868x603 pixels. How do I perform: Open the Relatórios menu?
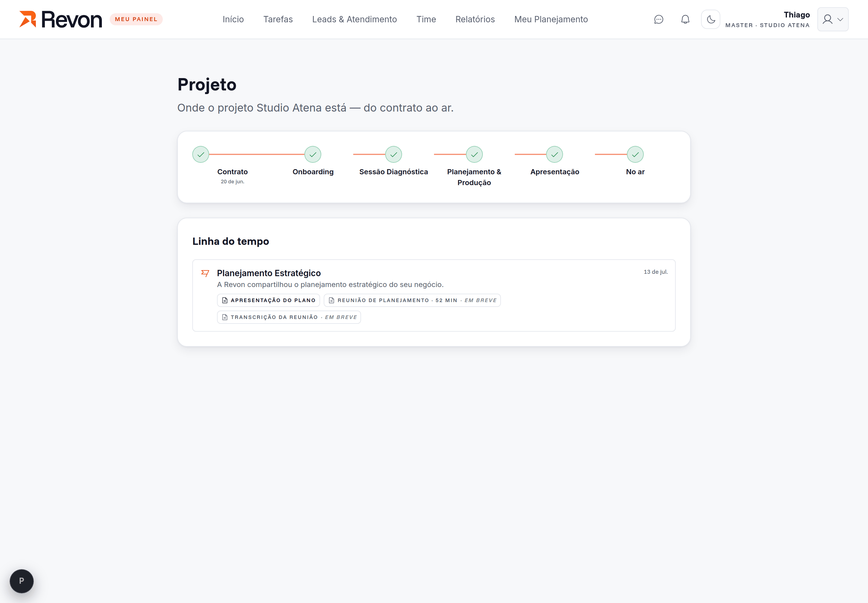475,19
